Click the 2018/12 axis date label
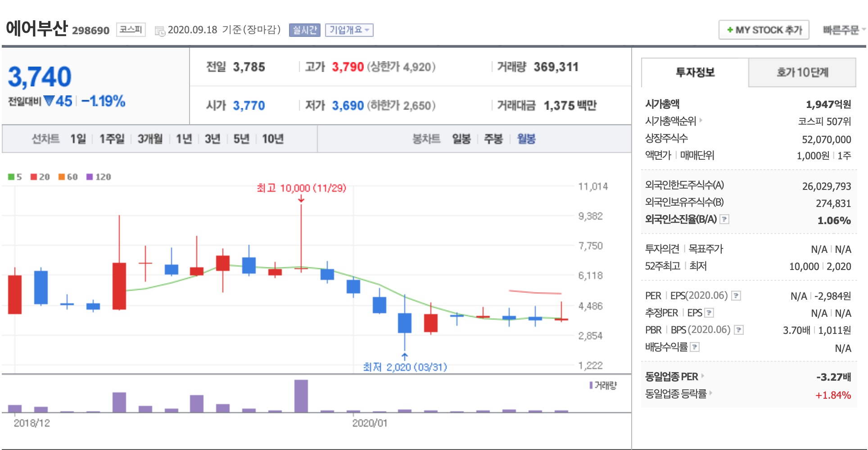Screen dimensions: 868x450 [32, 423]
